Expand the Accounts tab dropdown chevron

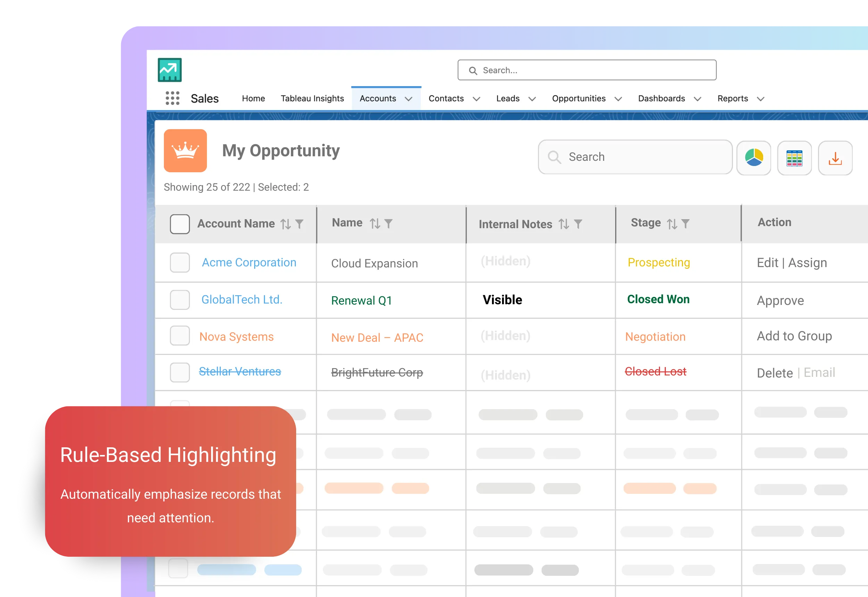(x=408, y=99)
